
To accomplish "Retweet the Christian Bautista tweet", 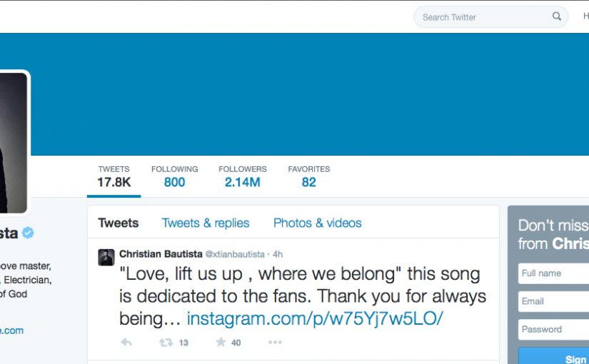I will (166, 343).
